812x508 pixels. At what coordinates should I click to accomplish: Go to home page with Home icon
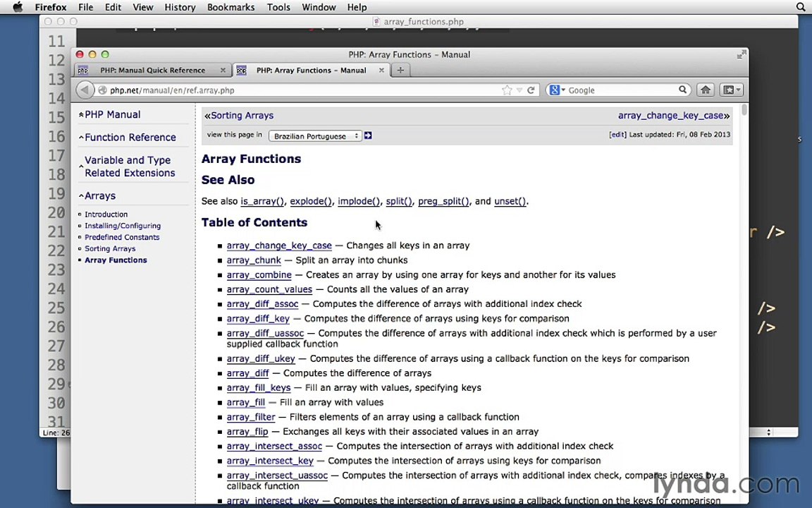706,90
